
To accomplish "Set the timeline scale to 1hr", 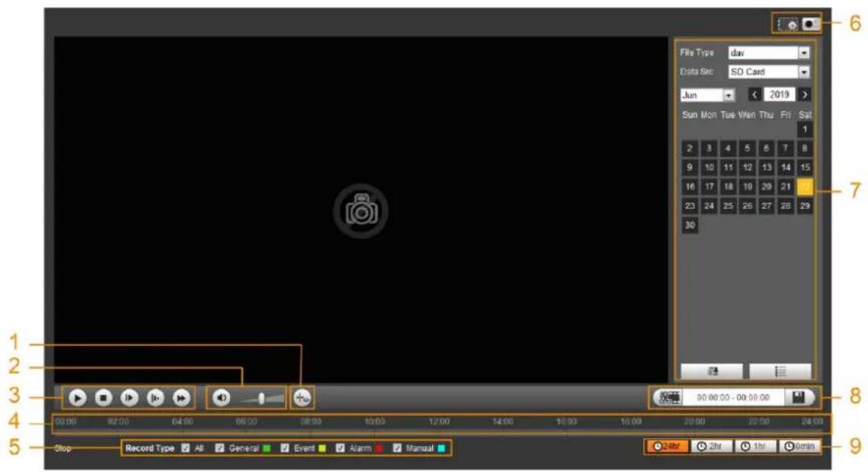I will click(756, 446).
